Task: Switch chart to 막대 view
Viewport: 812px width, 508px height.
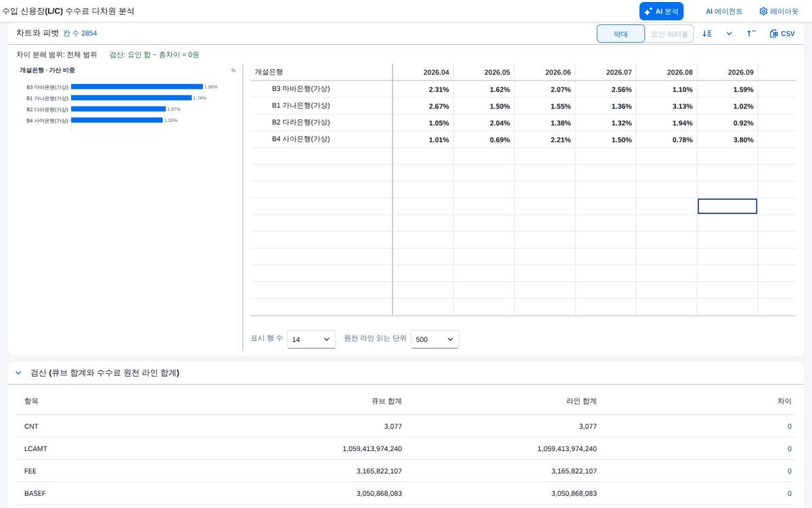Action: click(621, 34)
